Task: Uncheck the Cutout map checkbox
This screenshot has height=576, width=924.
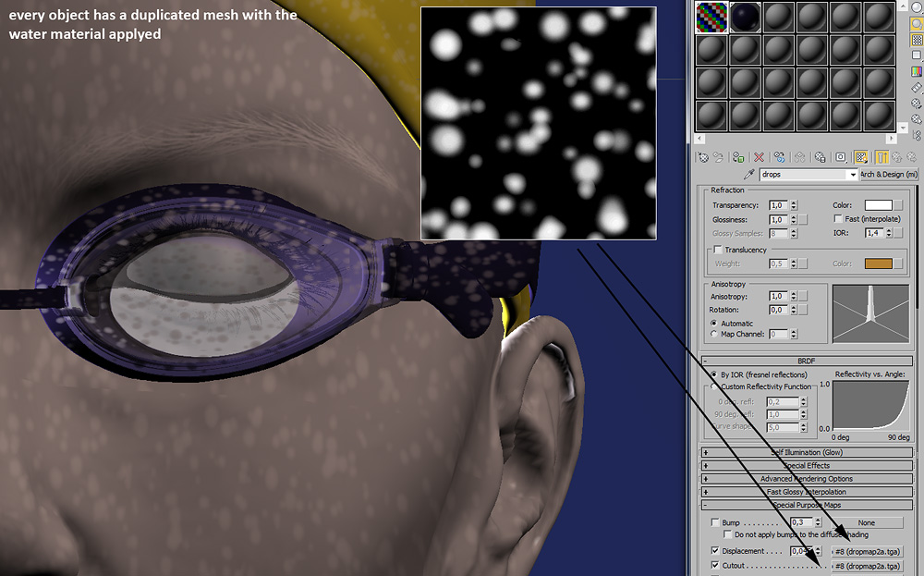Action: (x=715, y=566)
